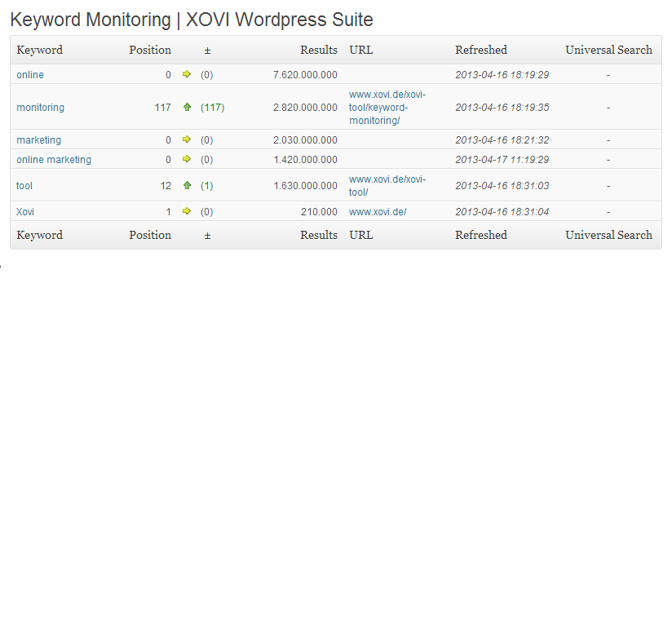Select results value 210.000
Image resolution: width=672 pixels, height=641 pixels.
(319, 212)
